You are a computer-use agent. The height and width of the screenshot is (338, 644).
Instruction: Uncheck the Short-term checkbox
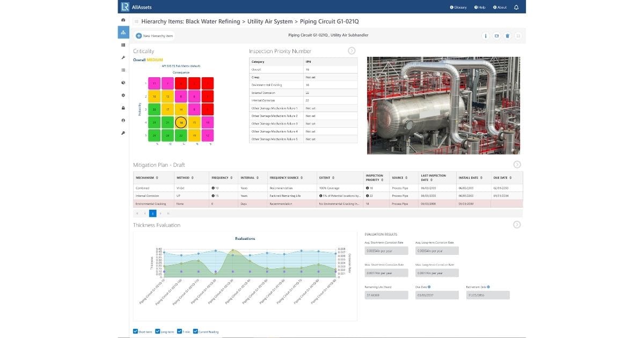[x=135, y=332]
